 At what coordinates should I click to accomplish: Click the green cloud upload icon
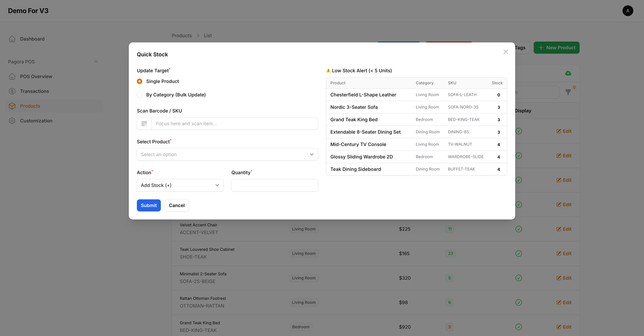[x=568, y=73]
